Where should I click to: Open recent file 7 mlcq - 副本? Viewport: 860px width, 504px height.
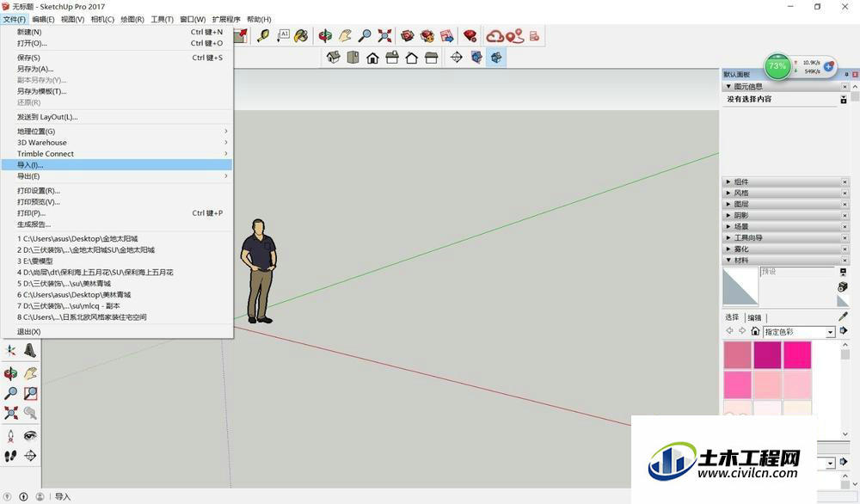click(117, 306)
